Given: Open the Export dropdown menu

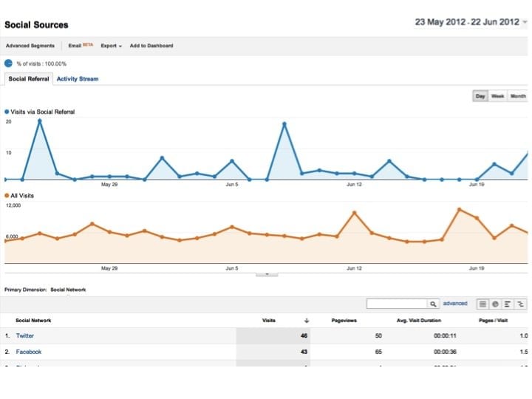Looking at the screenshot, I should [x=111, y=46].
